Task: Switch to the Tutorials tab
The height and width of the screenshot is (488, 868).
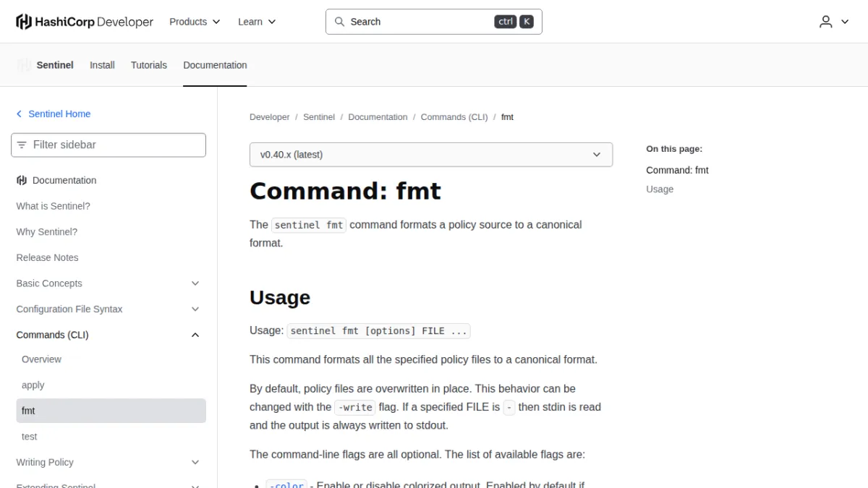Action: pos(149,65)
